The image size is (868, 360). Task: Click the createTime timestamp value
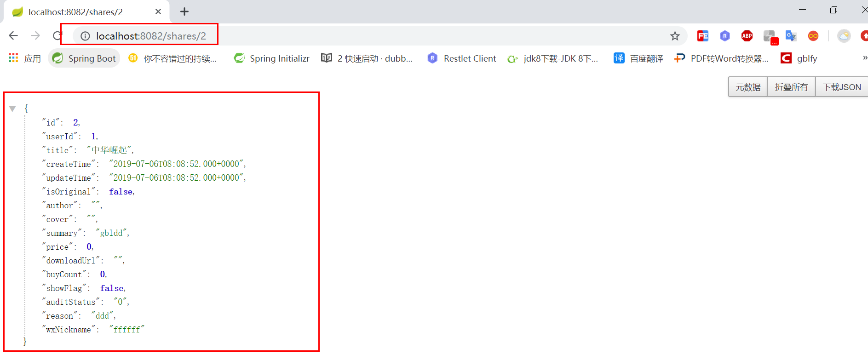coord(176,164)
